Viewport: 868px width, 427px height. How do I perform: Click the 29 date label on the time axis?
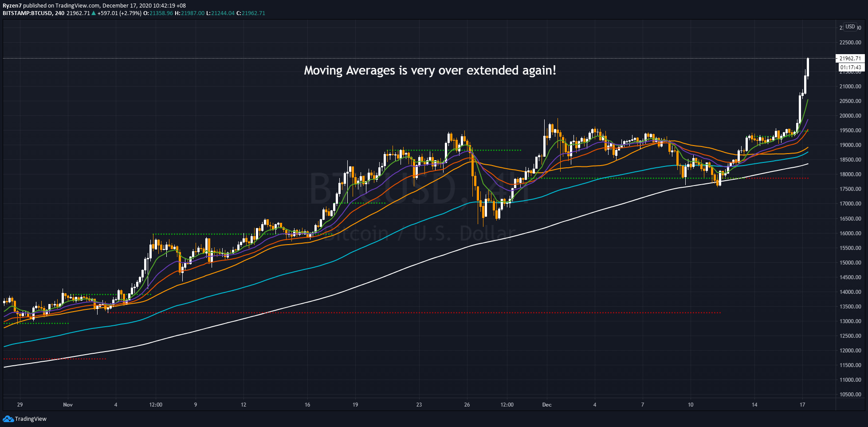click(x=20, y=405)
